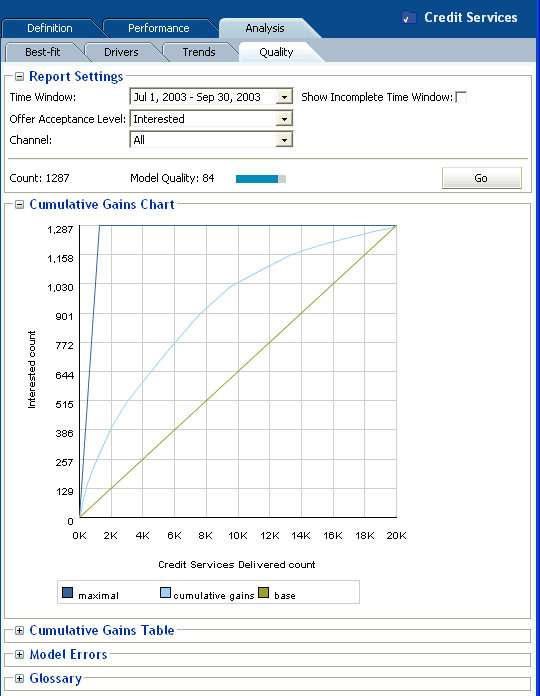Click the 'Channel:' label
The height and width of the screenshot is (696, 540).
pos(31,140)
